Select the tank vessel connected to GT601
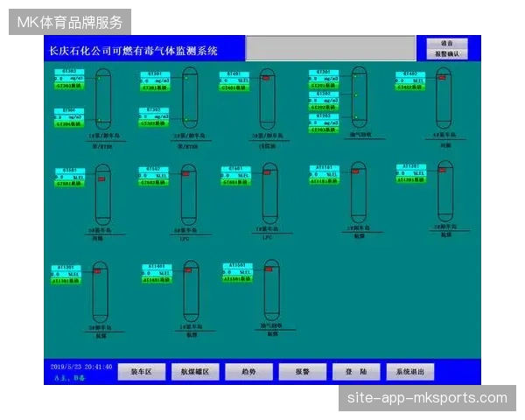The width and height of the screenshot is (525, 420). pos(270,193)
